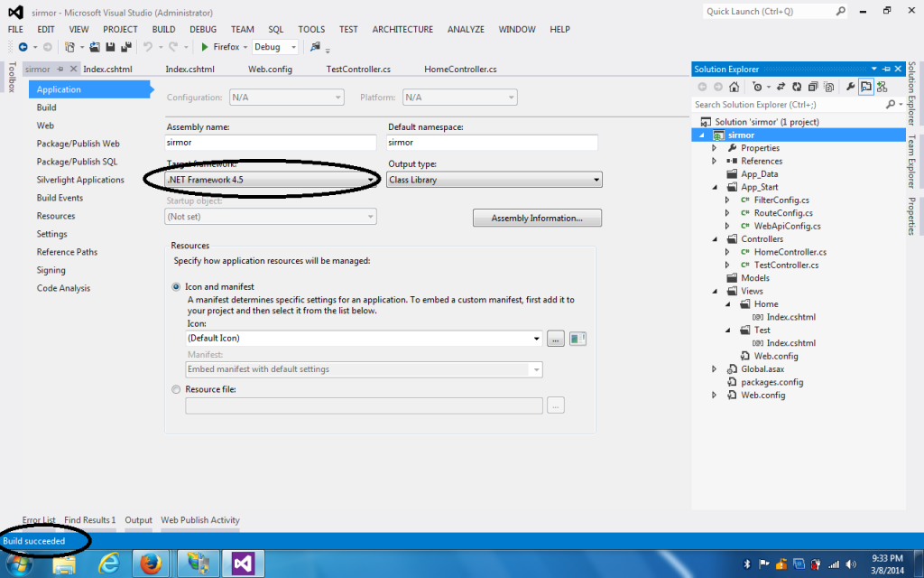
Task: Toggle the Preview Selected Items icon
Action: 865,88
